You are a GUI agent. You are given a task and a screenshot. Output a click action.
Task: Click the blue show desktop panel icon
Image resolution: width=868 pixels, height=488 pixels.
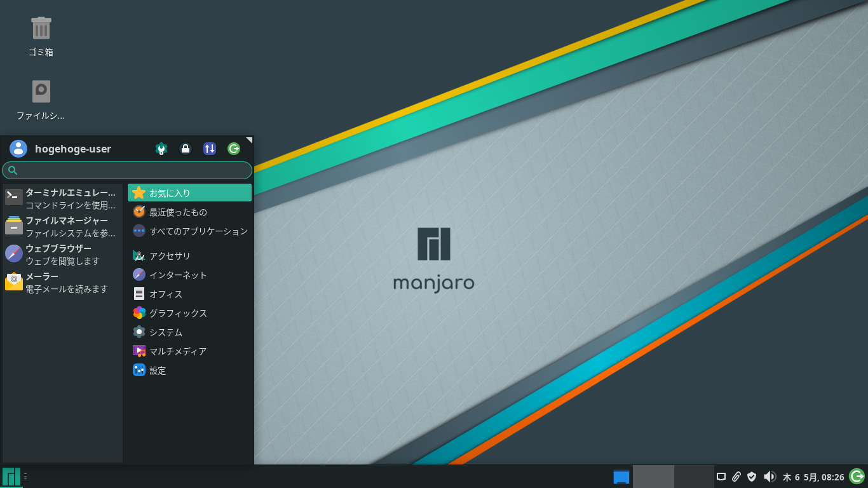(x=621, y=477)
